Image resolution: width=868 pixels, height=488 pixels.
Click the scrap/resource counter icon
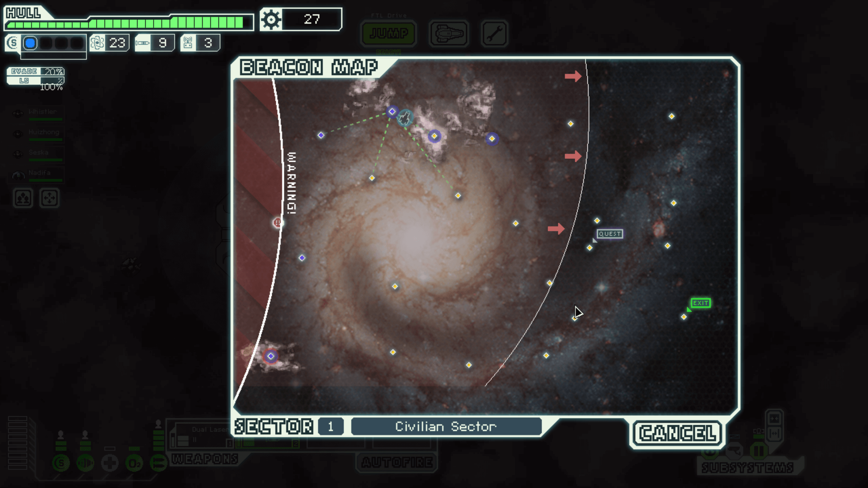tap(272, 19)
